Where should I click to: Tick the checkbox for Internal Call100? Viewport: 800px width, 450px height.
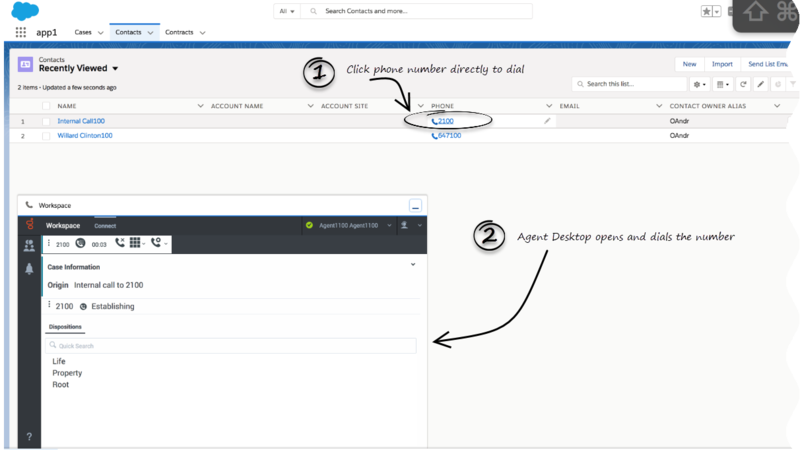46,121
